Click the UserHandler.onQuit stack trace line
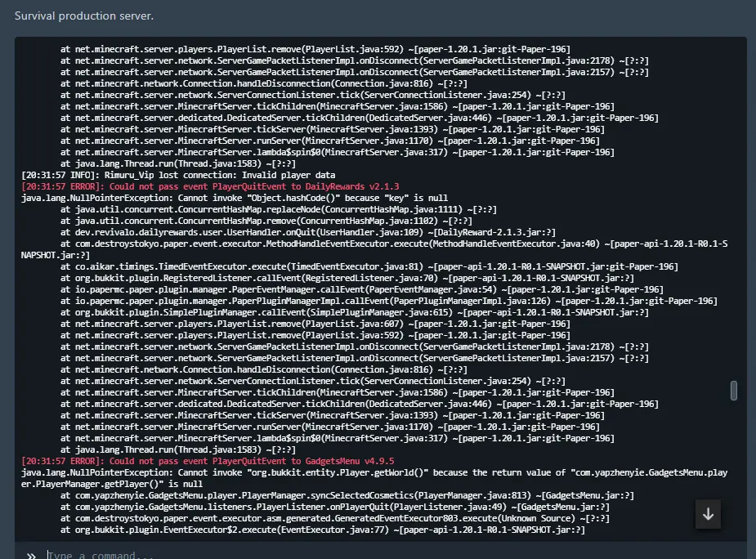The width and height of the screenshot is (756, 559). click(308, 232)
